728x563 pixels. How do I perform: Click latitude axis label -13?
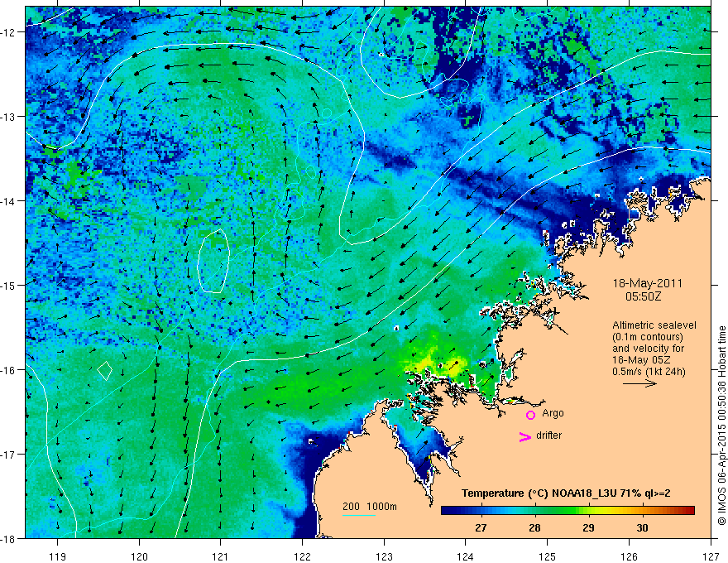8,117
